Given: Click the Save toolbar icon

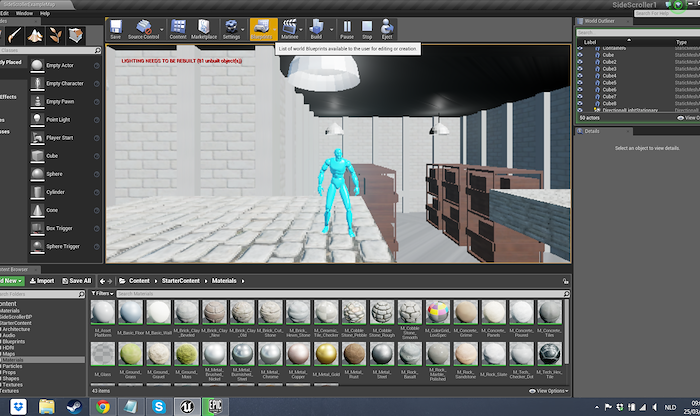Looking at the screenshot, I should click(x=116, y=29).
